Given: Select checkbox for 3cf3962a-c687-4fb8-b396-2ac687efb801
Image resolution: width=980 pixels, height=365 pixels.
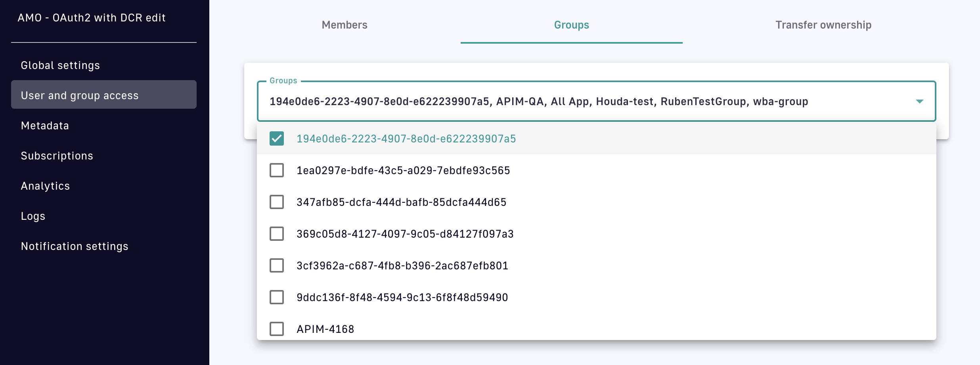Looking at the screenshot, I should (x=277, y=265).
